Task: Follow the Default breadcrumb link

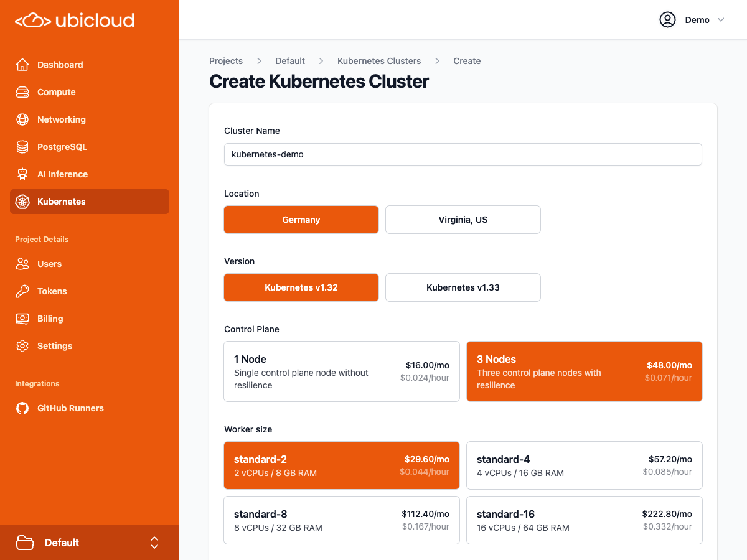Action: click(290, 61)
